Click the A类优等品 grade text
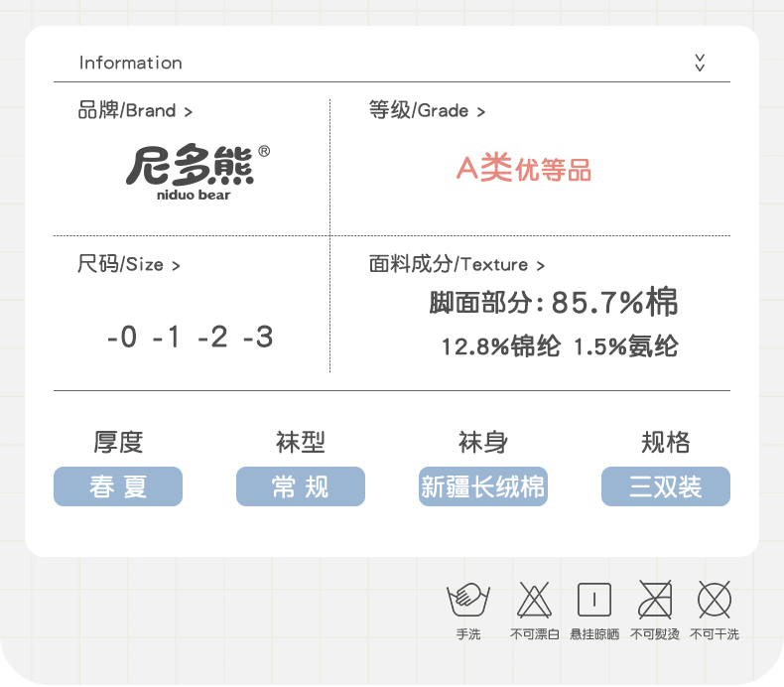Screen dimensions: 784x687 point(524,169)
